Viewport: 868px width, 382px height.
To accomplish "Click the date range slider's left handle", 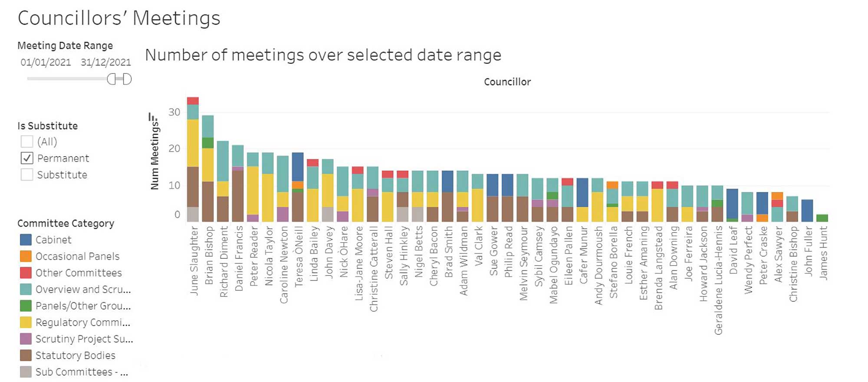I will click(112, 79).
